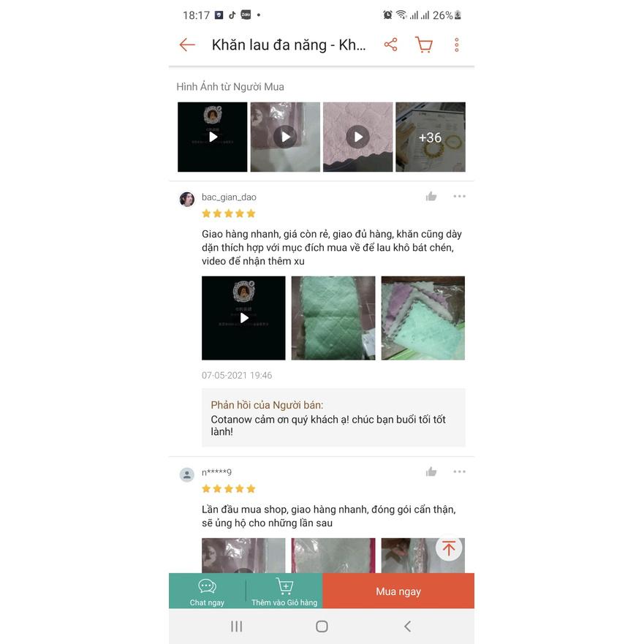Open the three-dot overflow menu in header
This screenshot has height=644, width=644.
457,45
